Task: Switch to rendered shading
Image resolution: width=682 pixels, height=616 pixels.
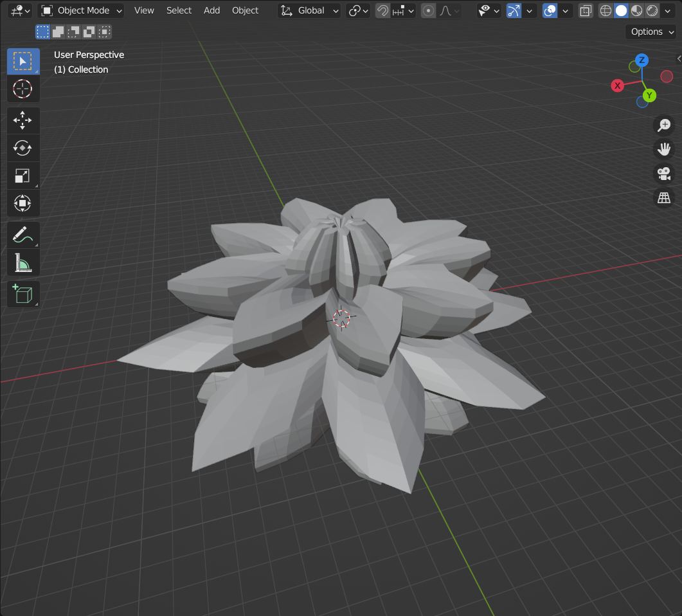Action: pos(652,10)
